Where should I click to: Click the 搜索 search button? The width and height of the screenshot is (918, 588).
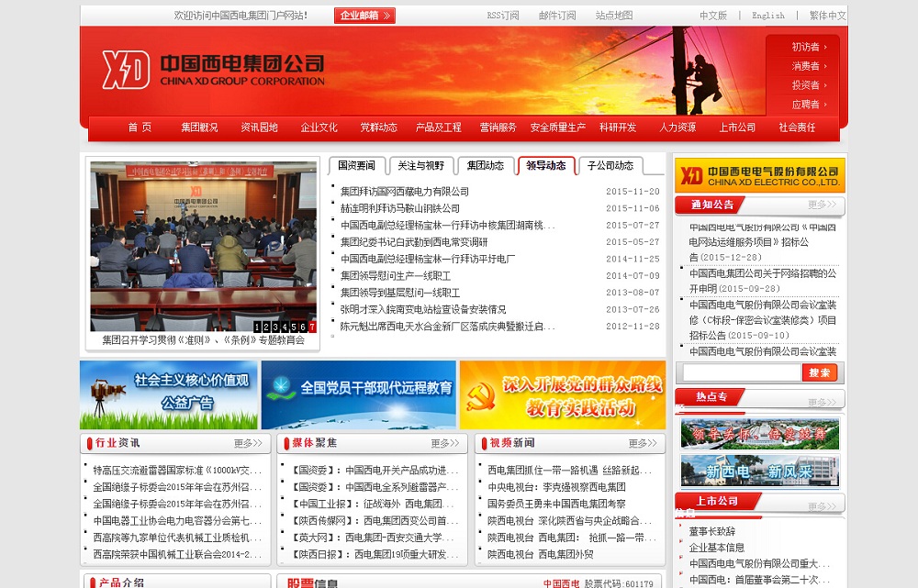(820, 372)
